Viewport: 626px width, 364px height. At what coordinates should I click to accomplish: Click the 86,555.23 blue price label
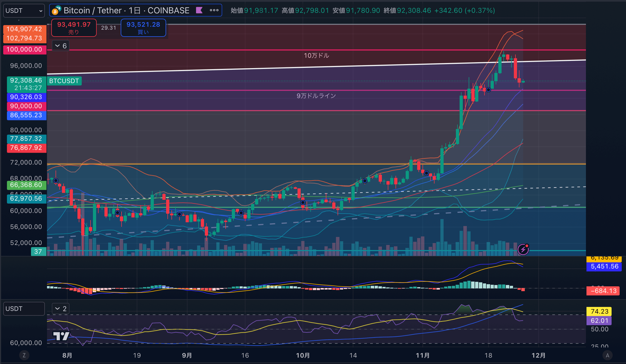(x=26, y=115)
